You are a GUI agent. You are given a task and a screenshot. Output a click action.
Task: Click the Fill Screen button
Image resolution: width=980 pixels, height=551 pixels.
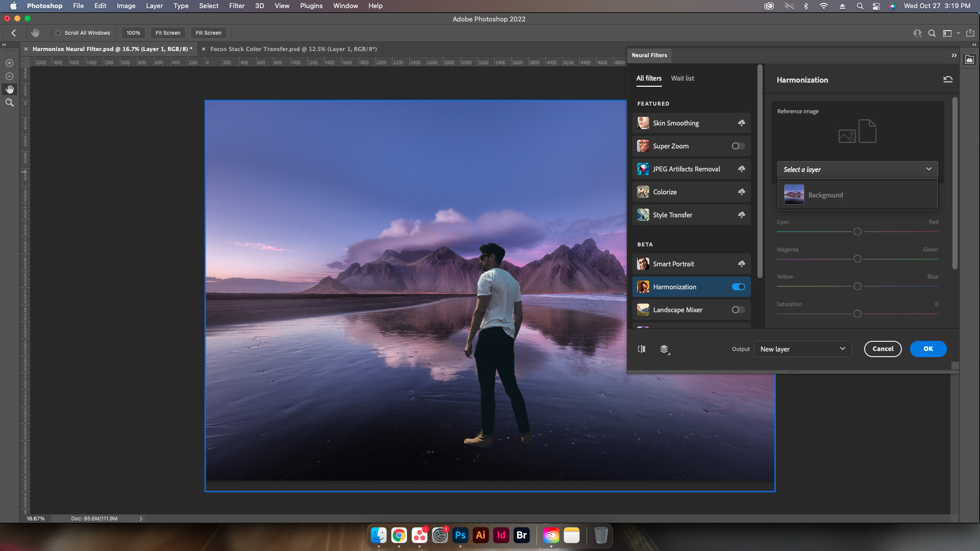click(209, 33)
